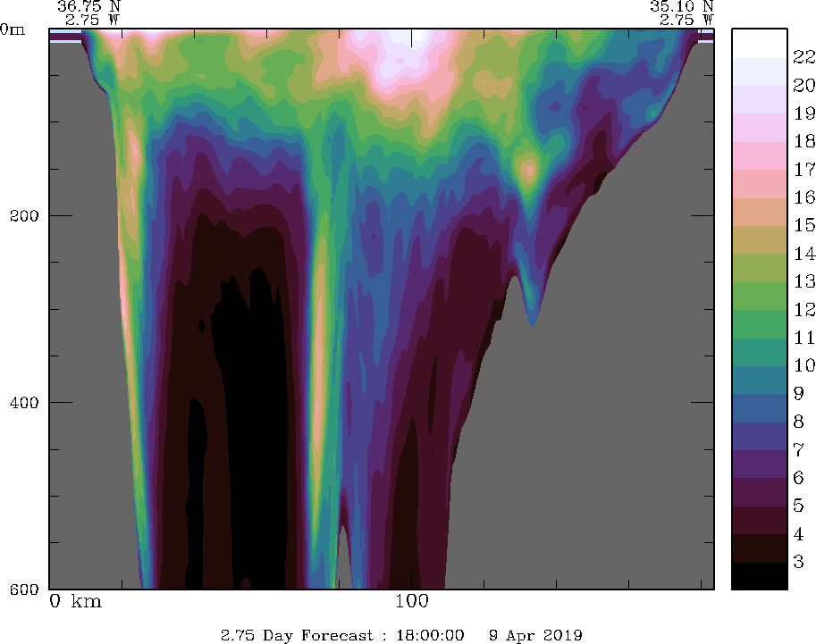
Task: Click the colorbar label 11
Action: (804, 338)
